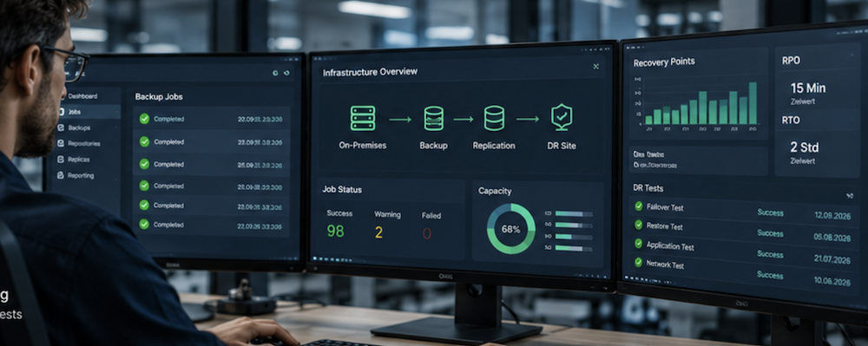Click the green check of the first Completed job
This screenshot has width=868, height=346.
pos(144,118)
